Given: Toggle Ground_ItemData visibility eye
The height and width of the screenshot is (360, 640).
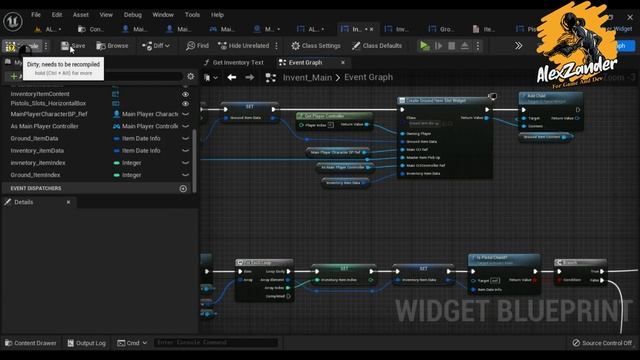Looking at the screenshot, I should coord(185,139).
